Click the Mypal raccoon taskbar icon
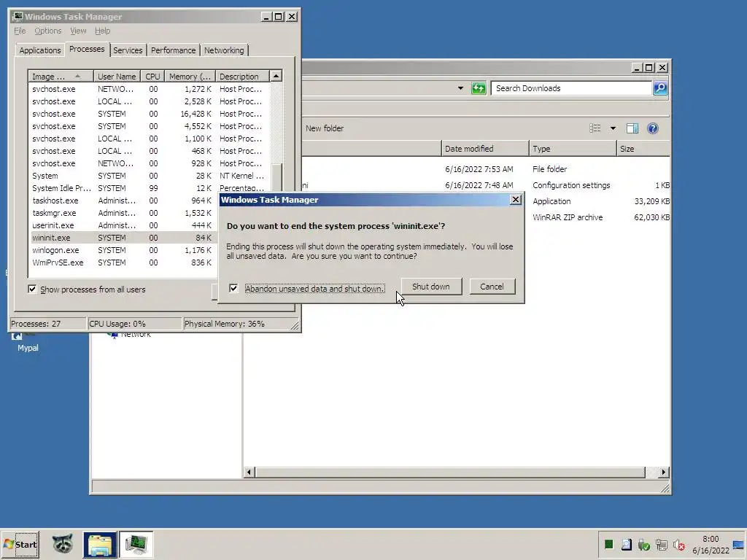The height and width of the screenshot is (560, 747). pyautogui.click(x=63, y=544)
